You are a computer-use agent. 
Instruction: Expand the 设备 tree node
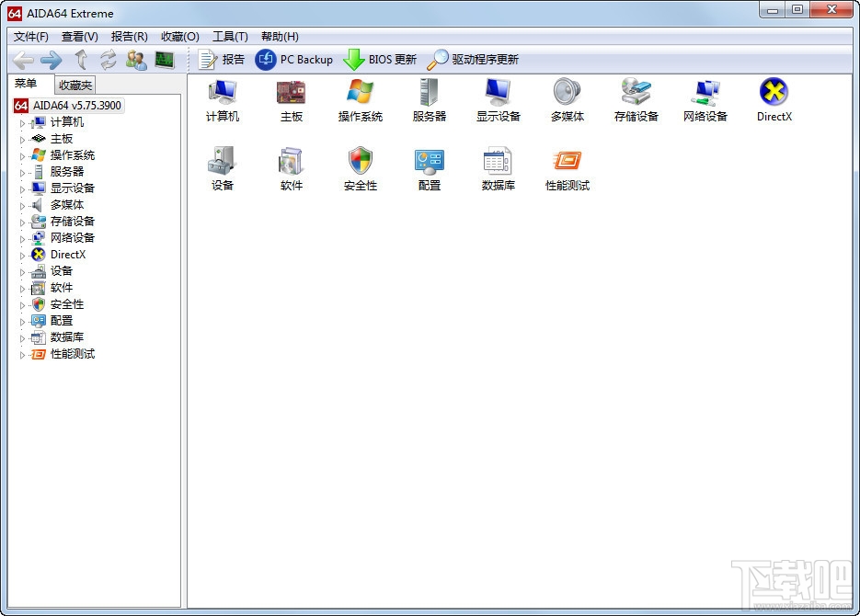click(22, 272)
